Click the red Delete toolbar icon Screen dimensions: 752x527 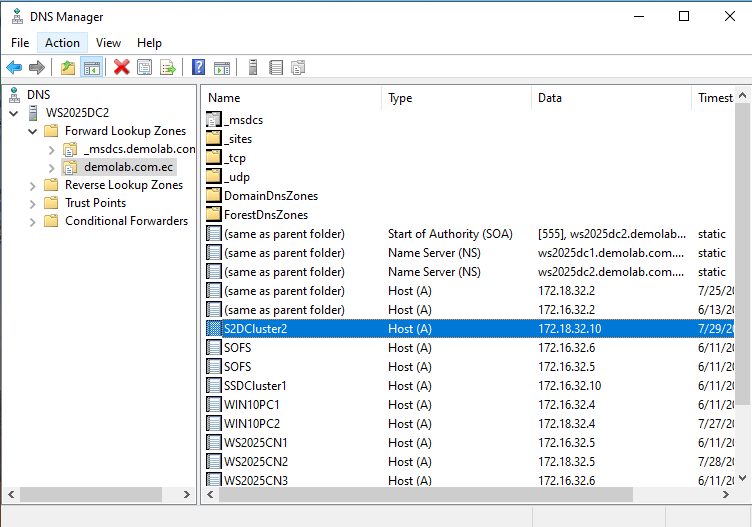coord(122,67)
